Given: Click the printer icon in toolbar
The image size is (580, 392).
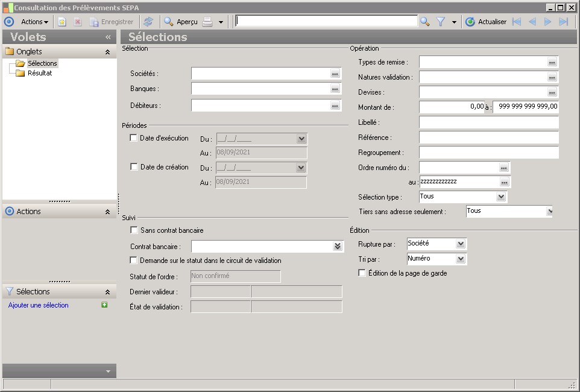Looking at the screenshot, I should [x=207, y=22].
